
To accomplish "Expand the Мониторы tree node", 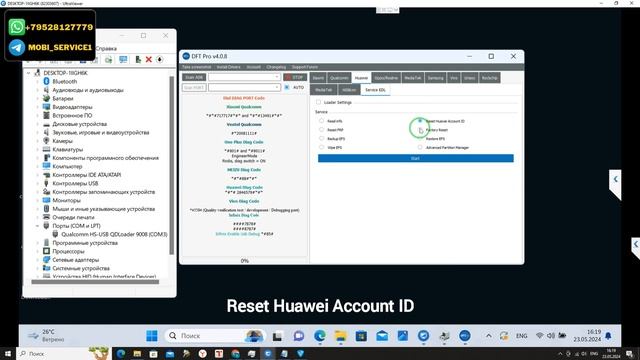I will (38, 200).
